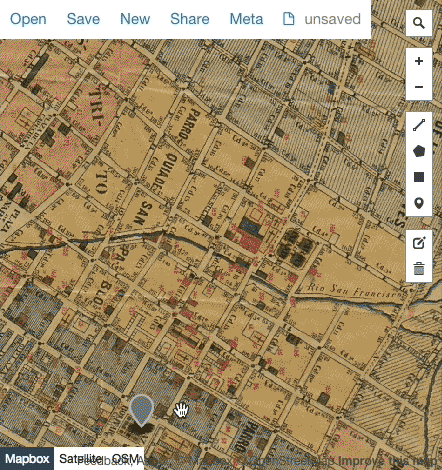Viewport: 442px width, 470px height.
Task: Click the 'Improve this map' link
Action: pos(387,462)
